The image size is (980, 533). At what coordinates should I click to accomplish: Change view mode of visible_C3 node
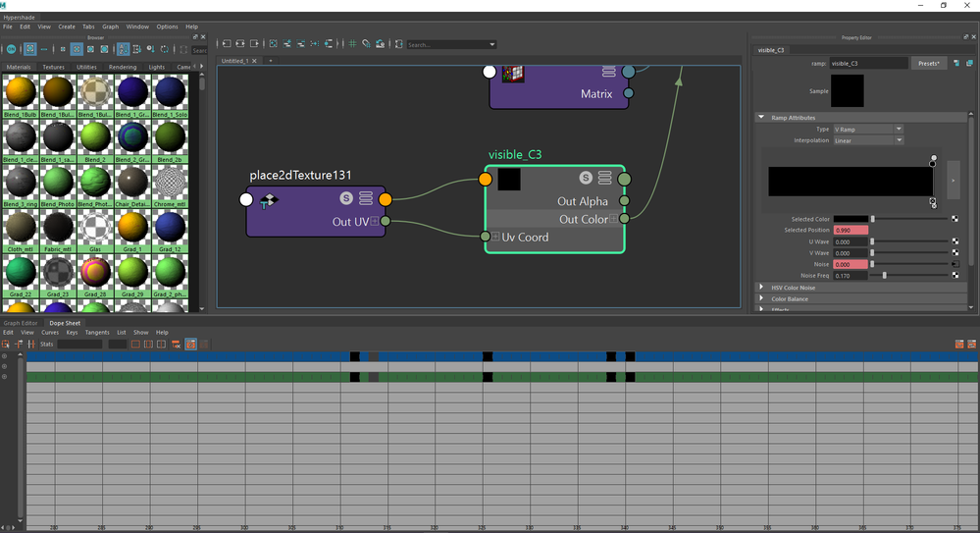click(604, 178)
